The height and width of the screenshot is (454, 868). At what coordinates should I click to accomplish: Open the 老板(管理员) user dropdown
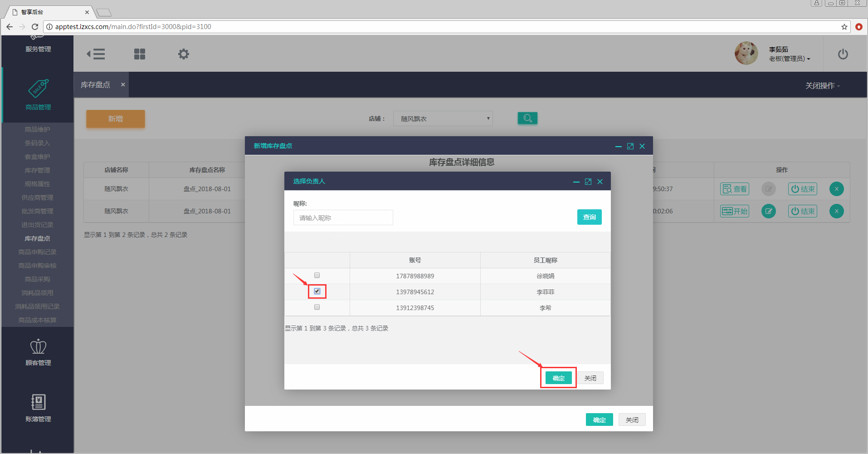(x=789, y=59)
